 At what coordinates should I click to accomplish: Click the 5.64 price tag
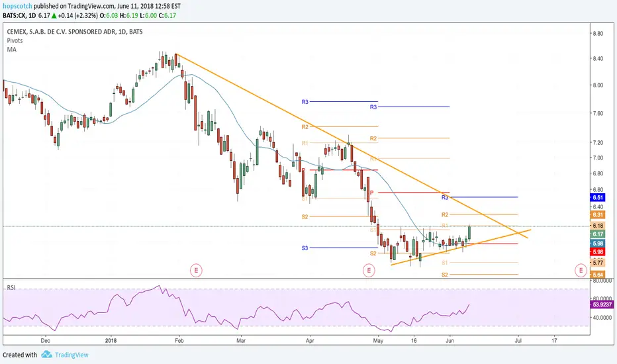598,275
